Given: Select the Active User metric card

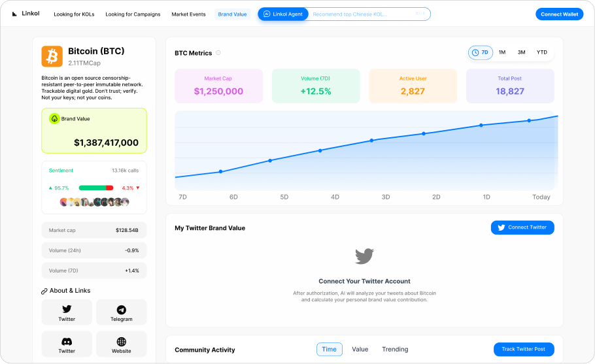Looking at the screenshot, I should click(x=413, y=86).
